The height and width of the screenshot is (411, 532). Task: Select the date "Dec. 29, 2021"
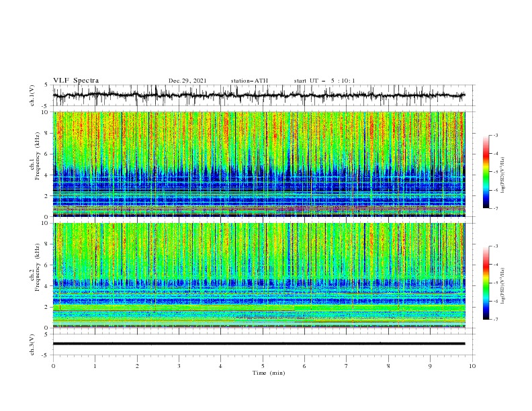(187, 81)
